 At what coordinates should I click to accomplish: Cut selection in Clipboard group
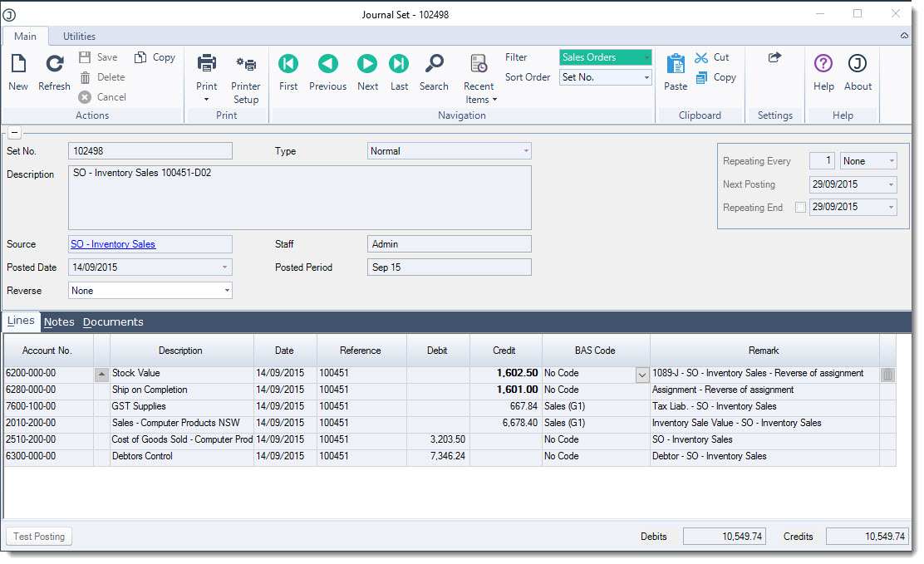click(712, 57)
